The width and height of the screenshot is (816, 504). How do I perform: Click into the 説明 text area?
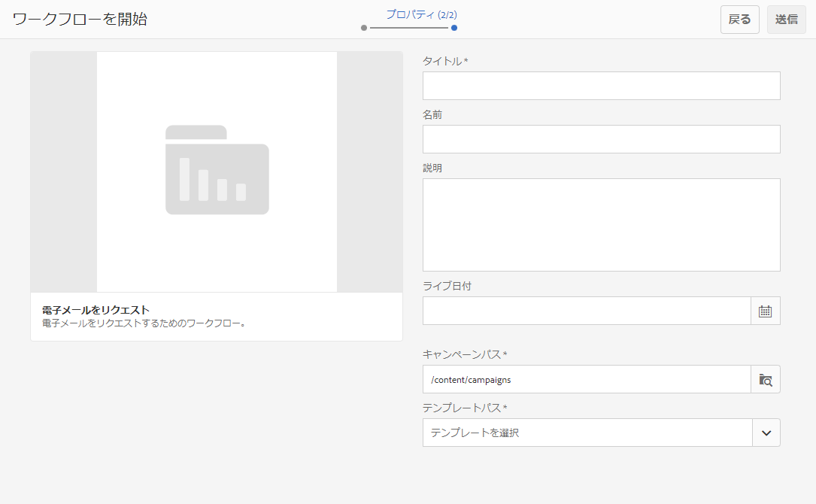601,225
